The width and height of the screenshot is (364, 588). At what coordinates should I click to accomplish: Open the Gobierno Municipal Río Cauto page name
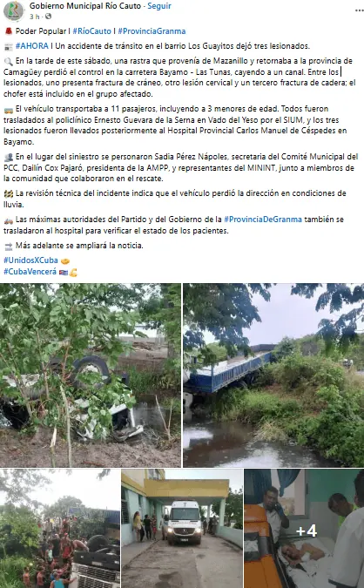tap(85, 6)
